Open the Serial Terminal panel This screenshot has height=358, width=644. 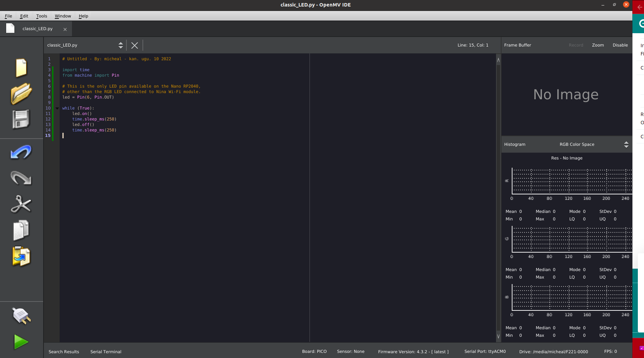click(106, 351)
